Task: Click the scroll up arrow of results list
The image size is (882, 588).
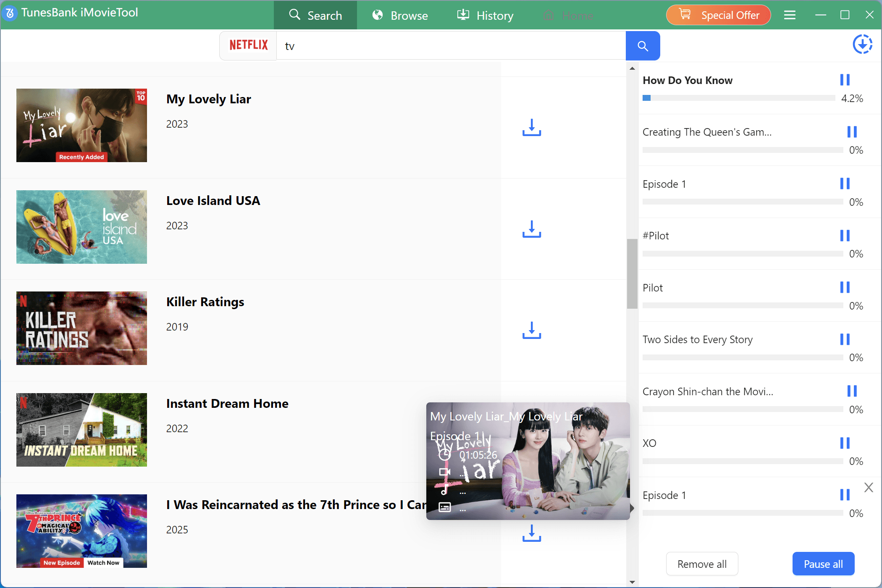Action: click(632, 68)
